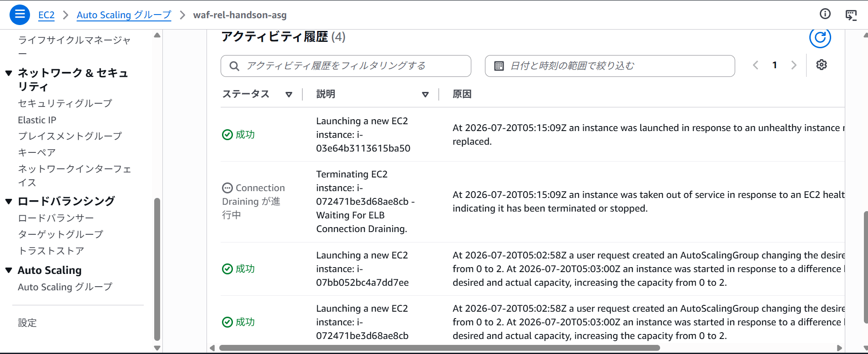Viewport: 868px width, 354px height.
Task: Sort by the 説明 column arrow
Action: coord(425,95)
